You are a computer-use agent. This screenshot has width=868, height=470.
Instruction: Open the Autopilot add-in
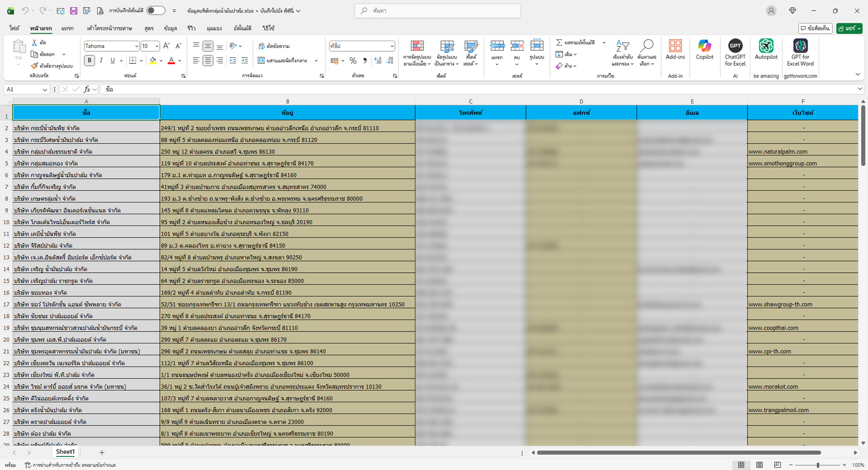tap(766, 50)
